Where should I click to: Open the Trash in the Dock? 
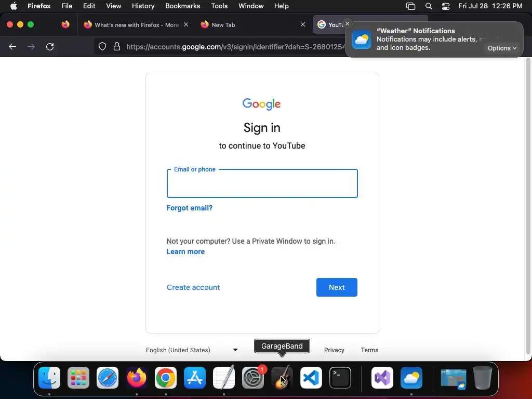click(483, 378)
